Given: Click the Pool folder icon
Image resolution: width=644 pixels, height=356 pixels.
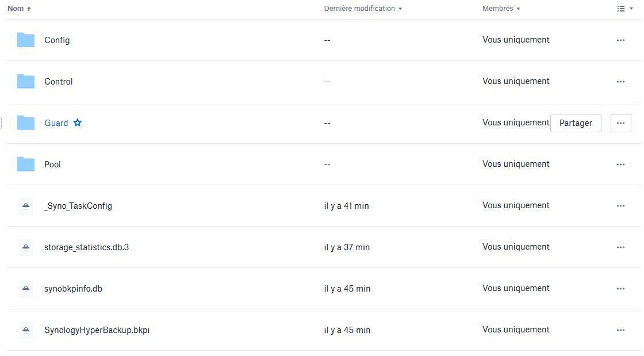Looking at the screenshot, I should (x=26, y=164).
